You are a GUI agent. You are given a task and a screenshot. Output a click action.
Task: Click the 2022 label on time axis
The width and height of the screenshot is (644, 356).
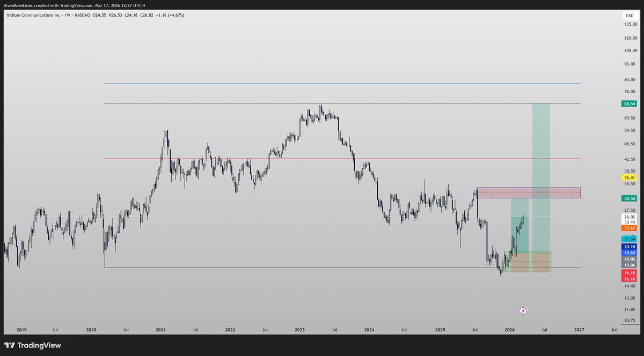tap(230, 330)
